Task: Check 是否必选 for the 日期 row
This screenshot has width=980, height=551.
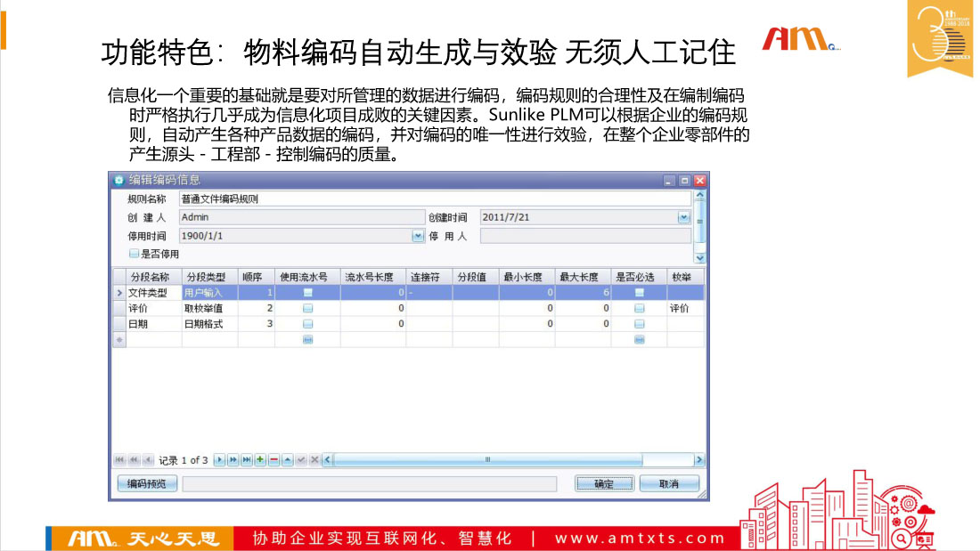Action: [x=639, y=324]
